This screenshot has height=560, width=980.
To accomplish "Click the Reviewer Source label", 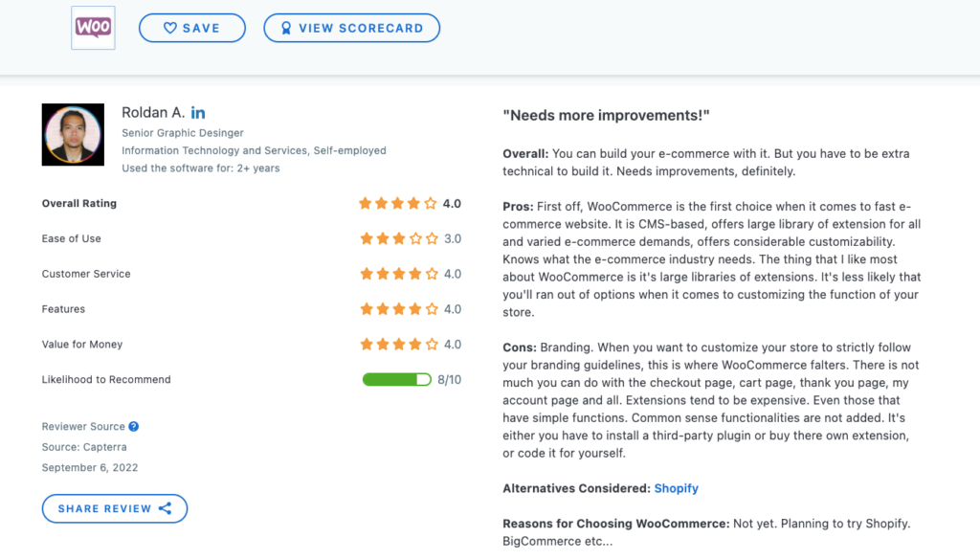I will [x=83, y=427].
